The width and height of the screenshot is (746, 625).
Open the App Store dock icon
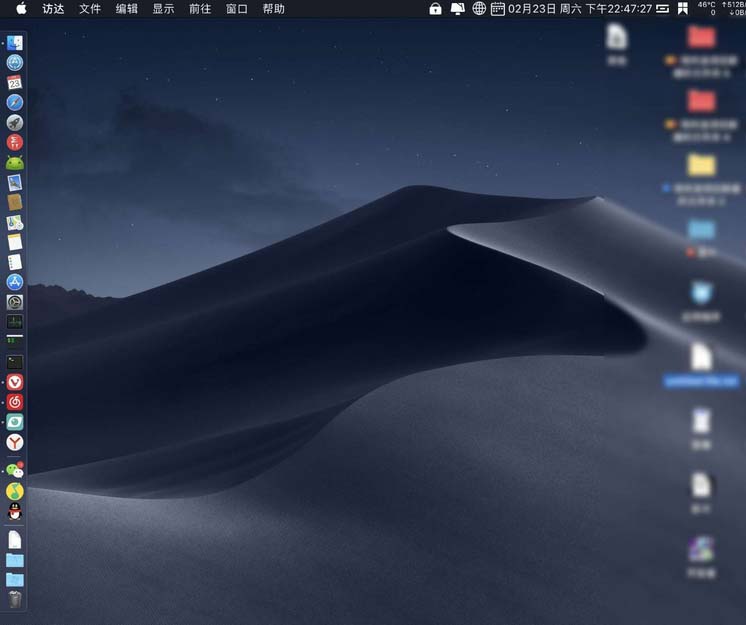pyautogui.click(x=15, y=282)
